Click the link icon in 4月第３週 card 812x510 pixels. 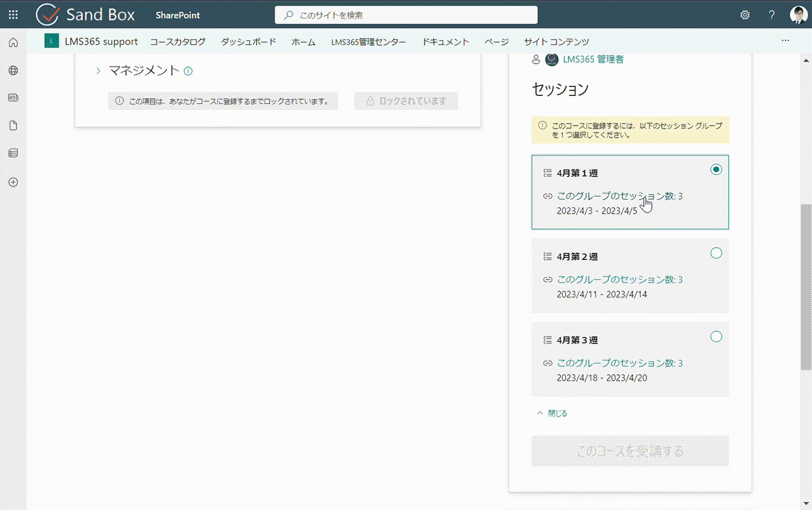[548, 363]
